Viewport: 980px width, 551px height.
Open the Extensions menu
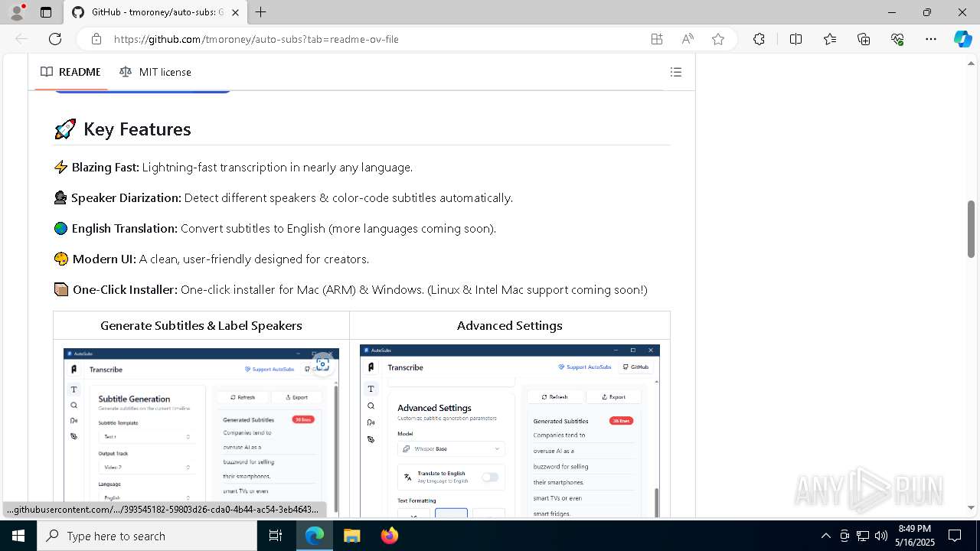click(x=759, y=39)
